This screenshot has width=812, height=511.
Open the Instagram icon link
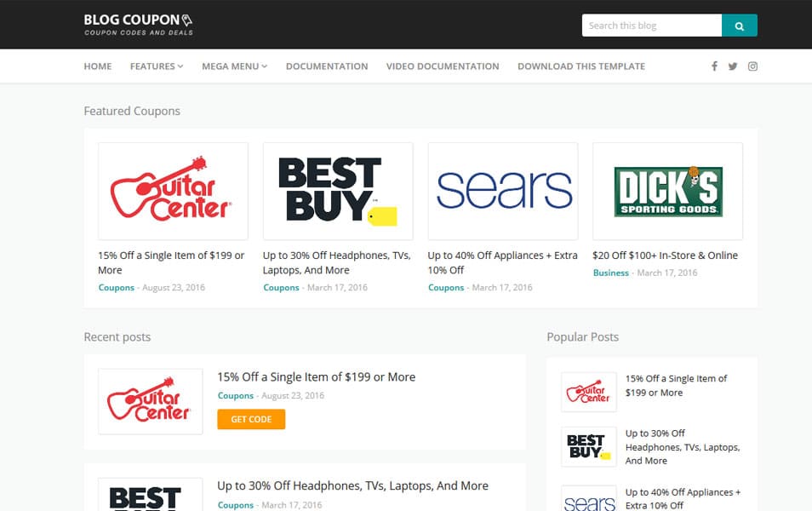[752, 66]
